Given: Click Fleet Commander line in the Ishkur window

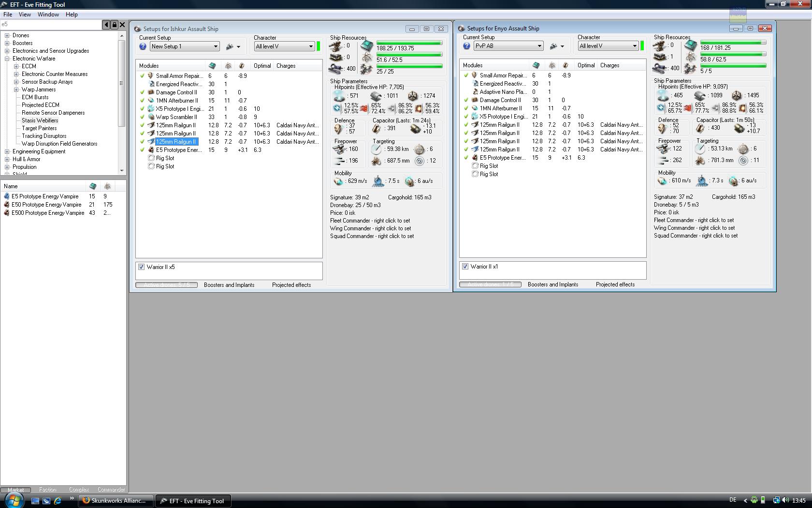Looking at the screenshot, I should [370, 221].
